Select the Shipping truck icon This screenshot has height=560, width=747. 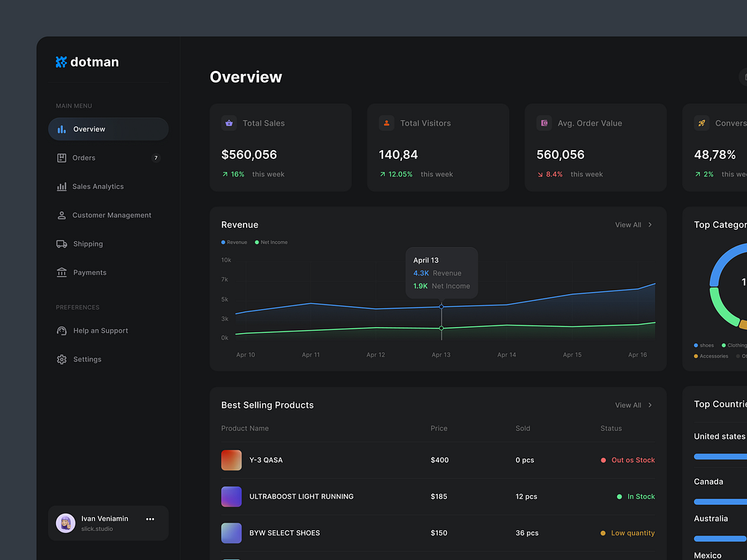(61, 243)
